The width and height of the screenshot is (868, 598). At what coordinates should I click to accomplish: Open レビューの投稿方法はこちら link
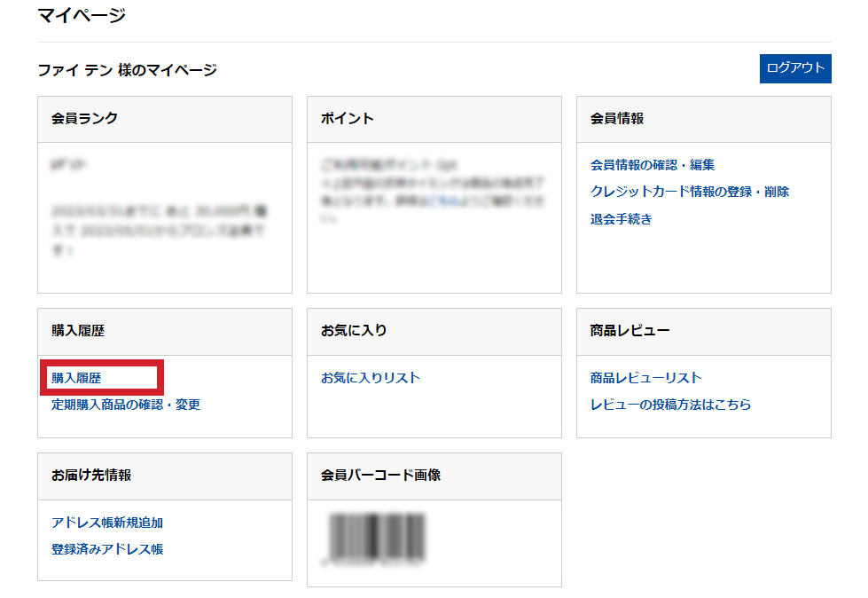(670, 405)
